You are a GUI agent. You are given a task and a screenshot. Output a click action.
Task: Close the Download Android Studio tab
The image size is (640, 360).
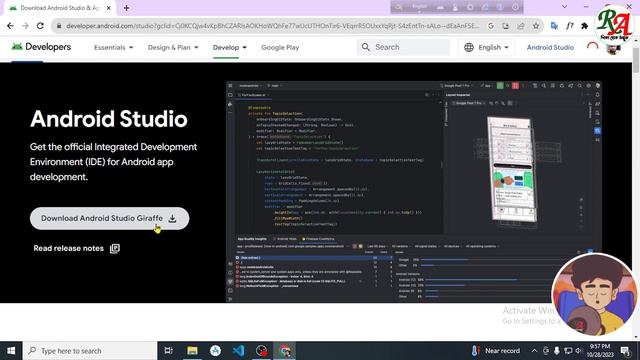(109, 8)
